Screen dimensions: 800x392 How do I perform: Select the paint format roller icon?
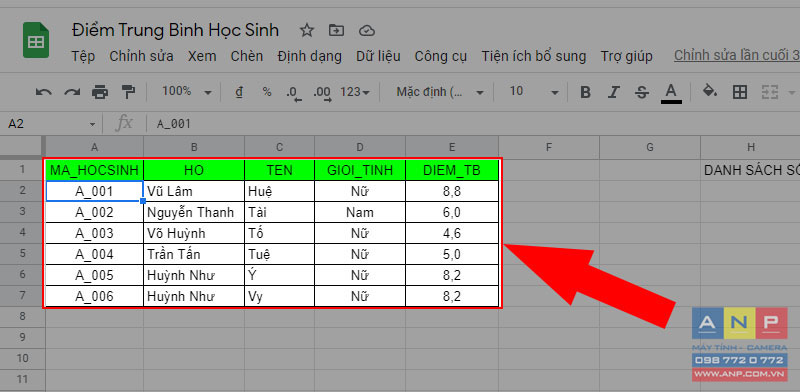point(128,92)
